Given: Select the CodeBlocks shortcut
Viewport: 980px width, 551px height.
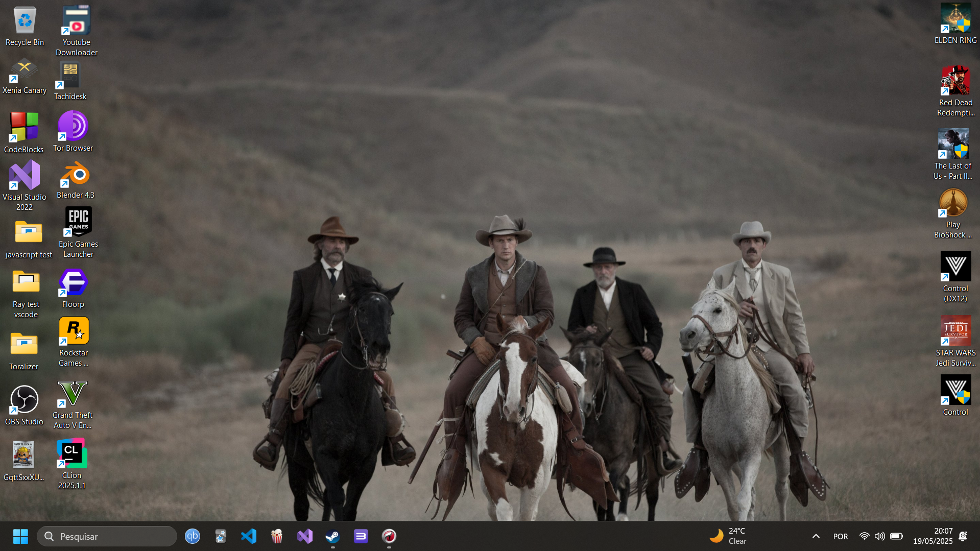Looking at the screenshot, I should (24, 133).
